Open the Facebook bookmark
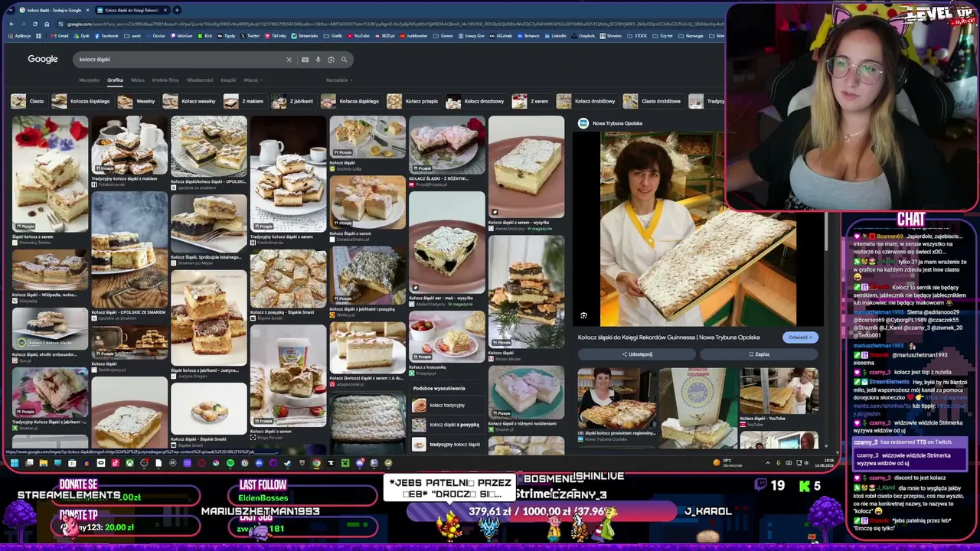The height and width of the screenshot is (551, 980). click(x=107, y=36)
